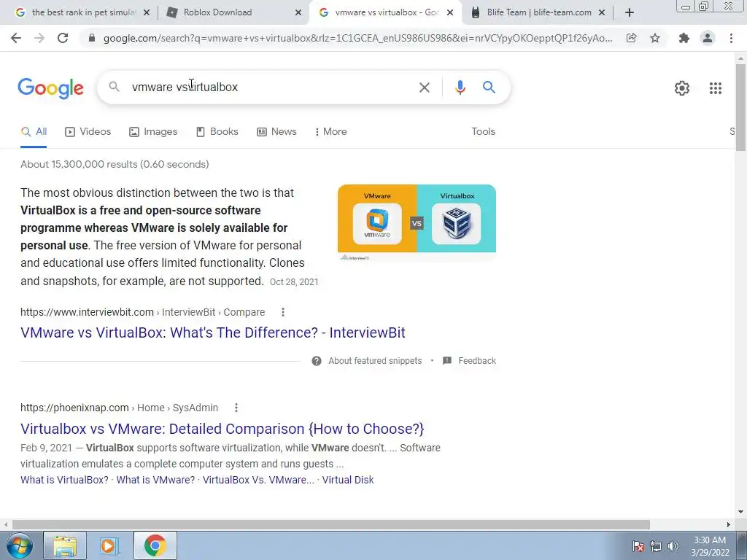Viewport: 747px width, 560px height.
Task: Click the VMware vs Virtualbox snippet image
Action: tap(417, 222)
